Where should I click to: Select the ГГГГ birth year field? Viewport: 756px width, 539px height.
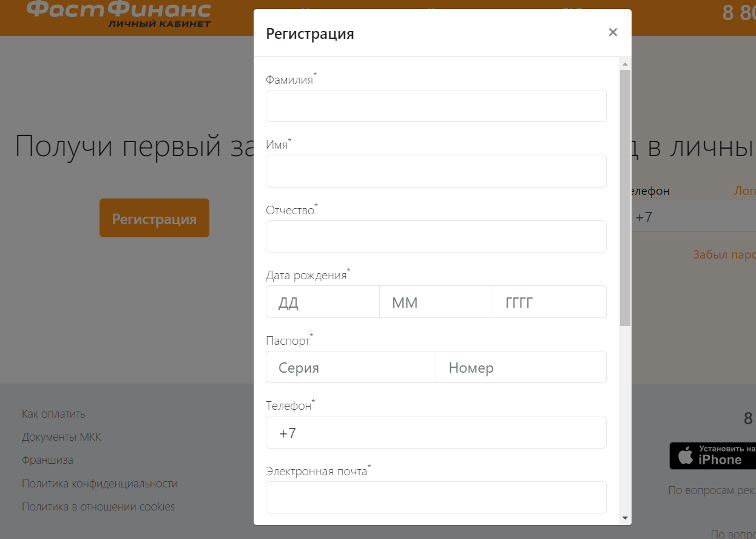(x=550, y=302)
